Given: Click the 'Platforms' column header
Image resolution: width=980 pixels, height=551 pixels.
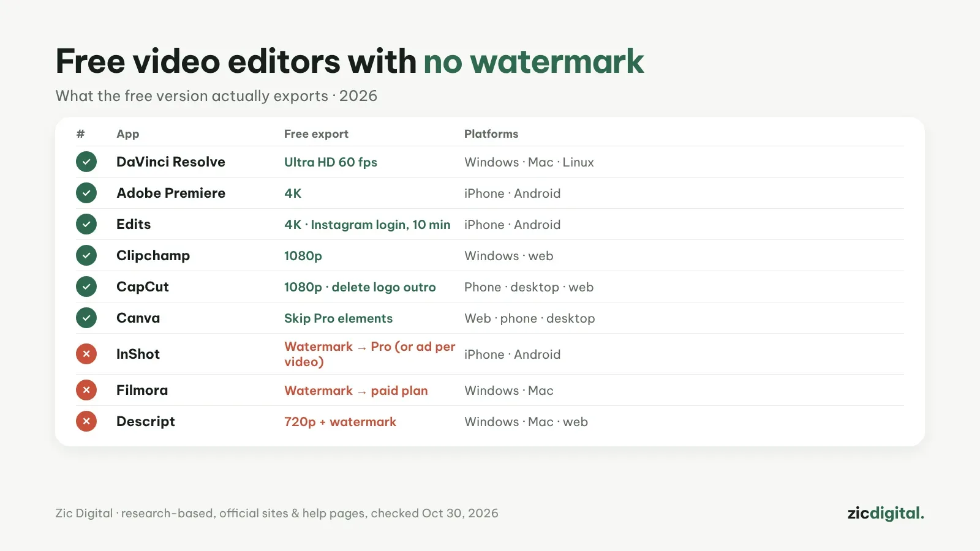Looking at the screenshot, I should click(x=491, y=134).
